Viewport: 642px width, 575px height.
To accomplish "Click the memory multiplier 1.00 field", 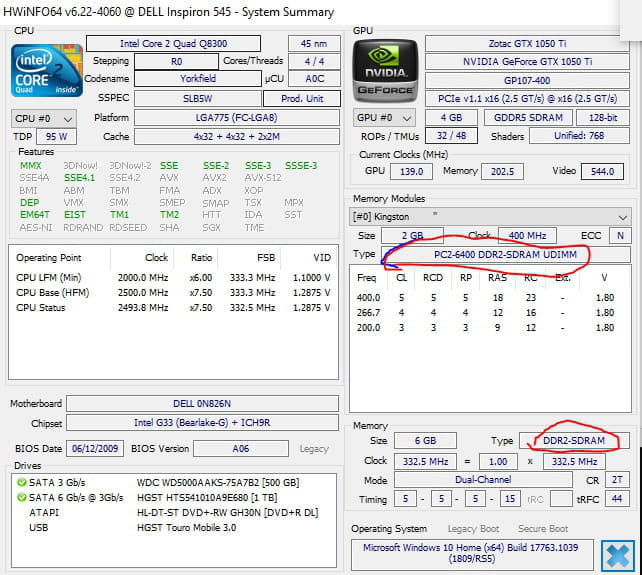I will 498,462.
